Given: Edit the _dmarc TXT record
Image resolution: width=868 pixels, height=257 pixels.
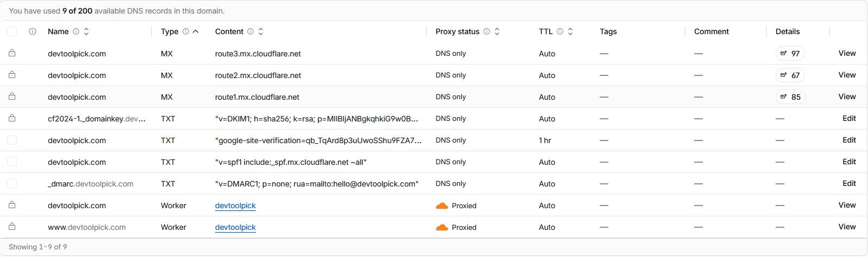Looking at the screenshot, I should [x=849, y=183].
